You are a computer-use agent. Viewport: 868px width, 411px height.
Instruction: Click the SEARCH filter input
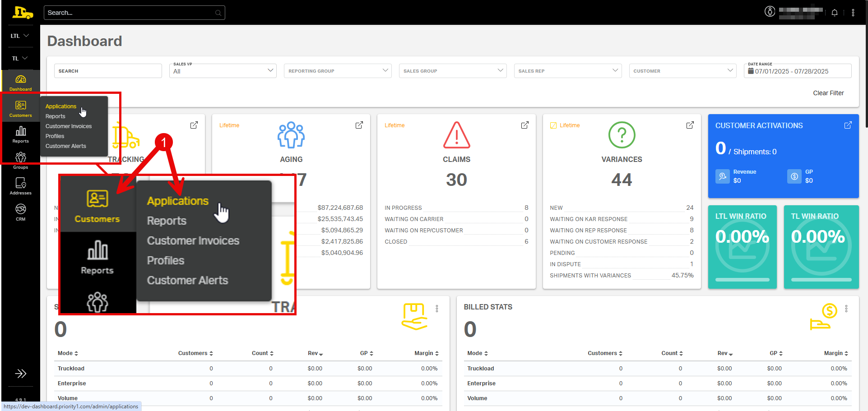108,71
